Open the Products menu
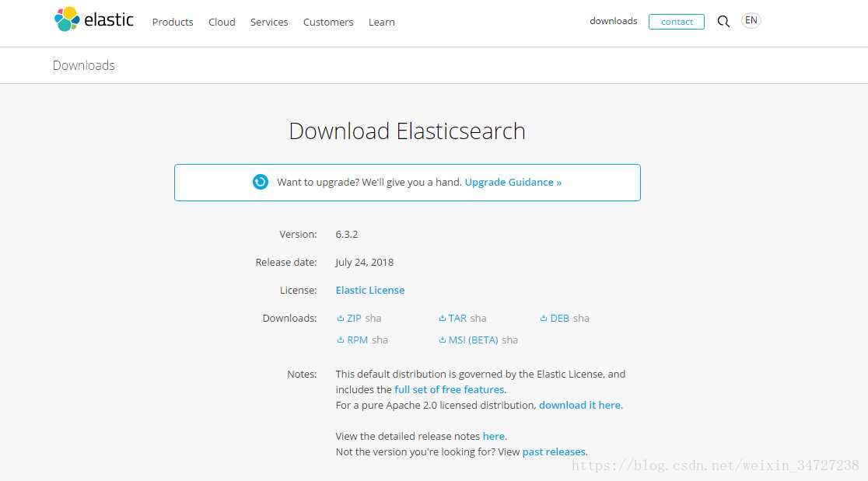The width and height of the screenshot is (868, 481). click(173, 22)
